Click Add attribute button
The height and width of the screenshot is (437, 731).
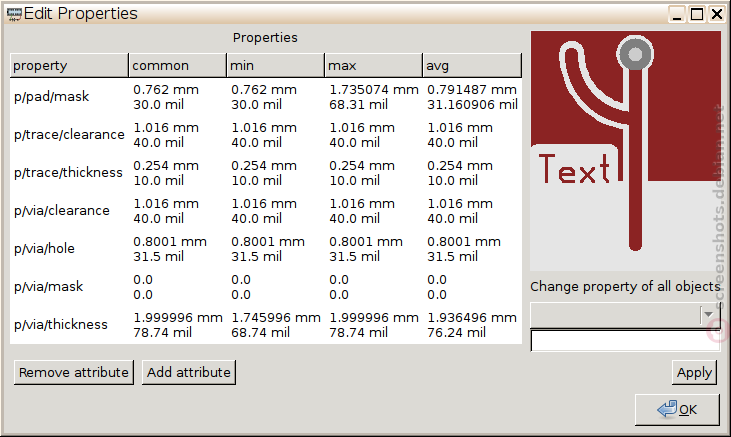(189, 372)
